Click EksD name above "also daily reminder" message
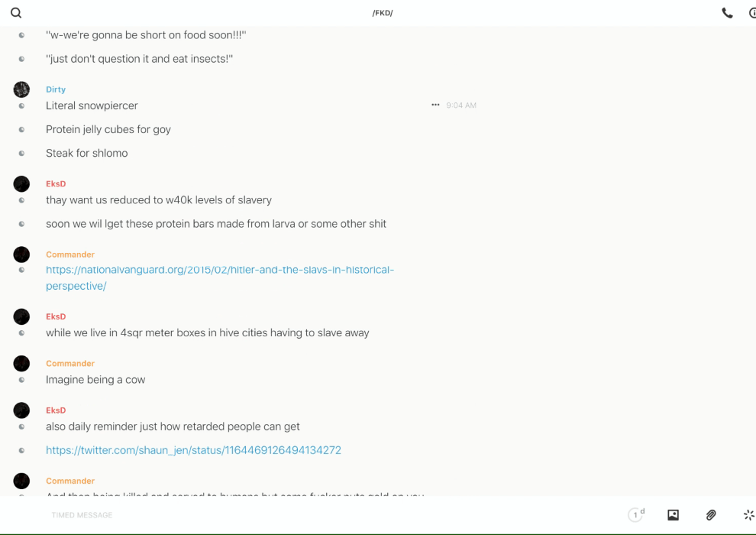Viewport: 756px width, 535px height. coord(56,410)
